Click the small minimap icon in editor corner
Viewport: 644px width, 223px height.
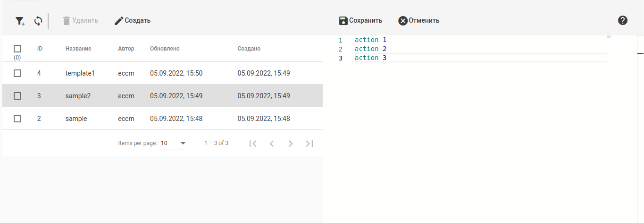(609, 37)
